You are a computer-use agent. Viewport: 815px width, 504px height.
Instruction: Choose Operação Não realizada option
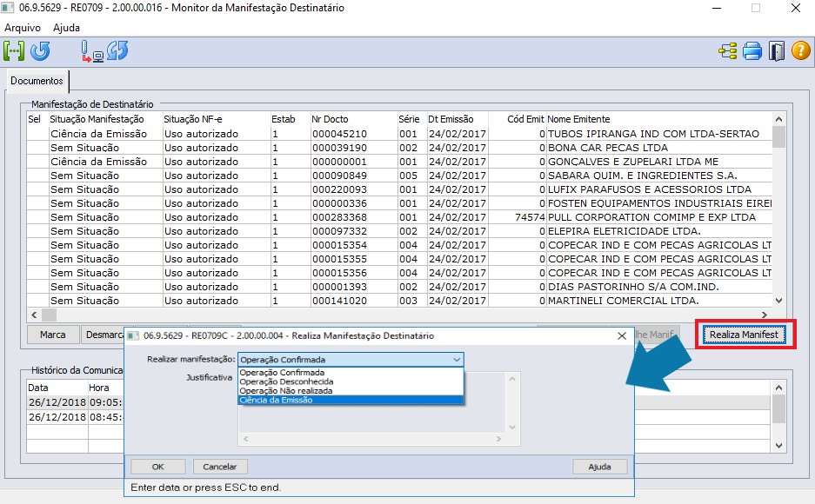tap(351, 391)
